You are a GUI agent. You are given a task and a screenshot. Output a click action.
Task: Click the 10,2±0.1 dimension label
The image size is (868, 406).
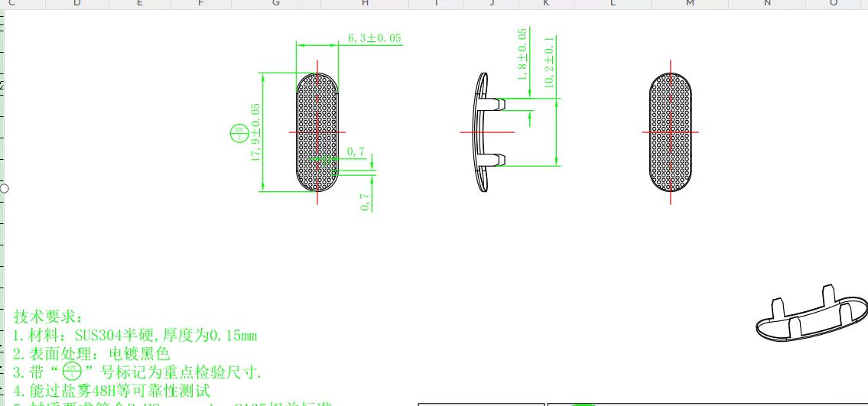pos(548,63)
